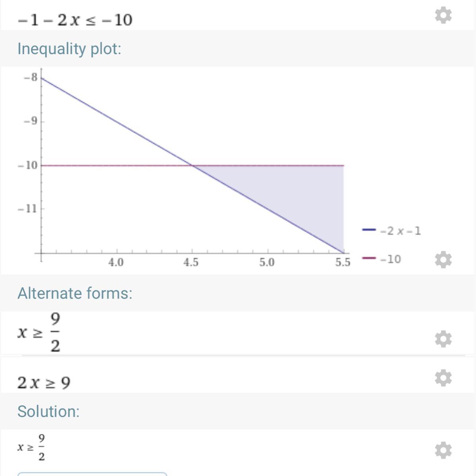Tap the Alternate forms section header
The height and width of the screenshot is (476, 476).
[x=75, y=294]
